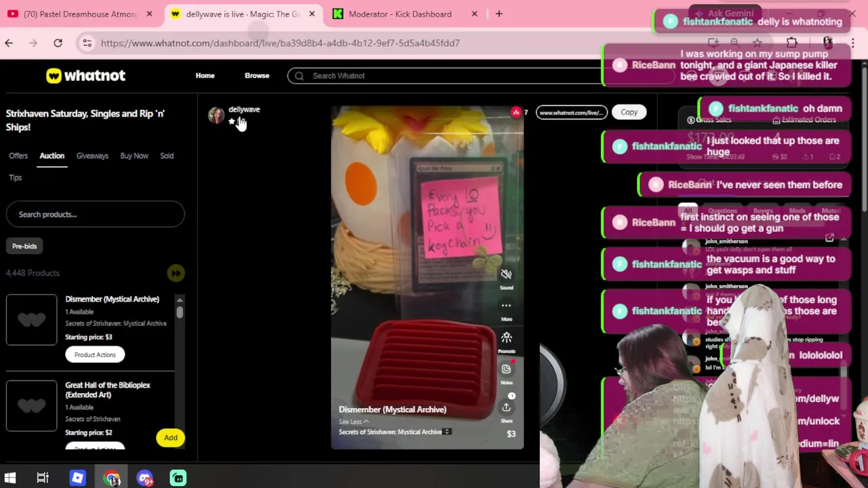
Task: Select the Great Hall of the Biblioplex thumbnail
Action: (32, 405)
